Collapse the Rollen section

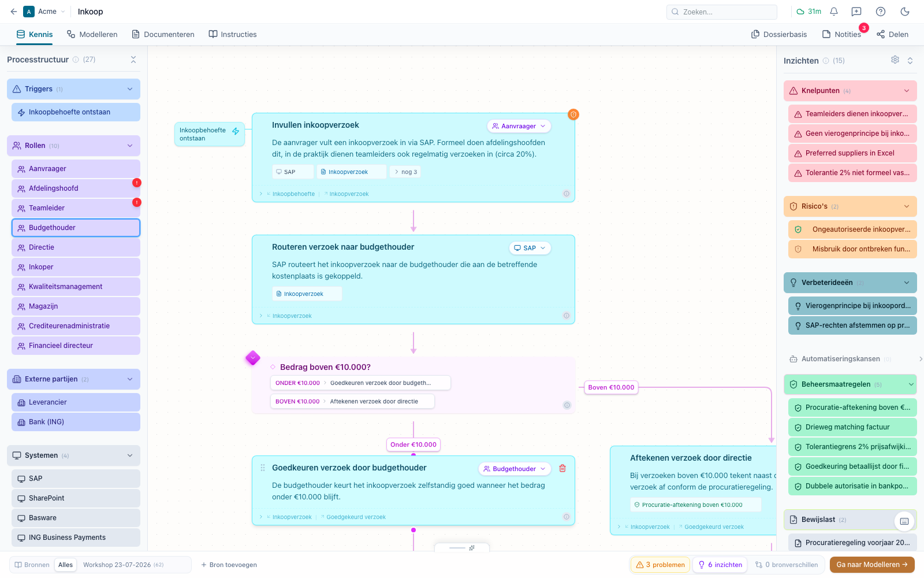click(130, 146)
